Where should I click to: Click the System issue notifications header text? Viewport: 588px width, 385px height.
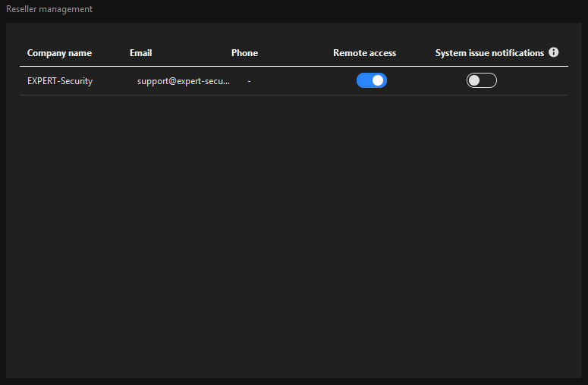(x=489, y=53)
